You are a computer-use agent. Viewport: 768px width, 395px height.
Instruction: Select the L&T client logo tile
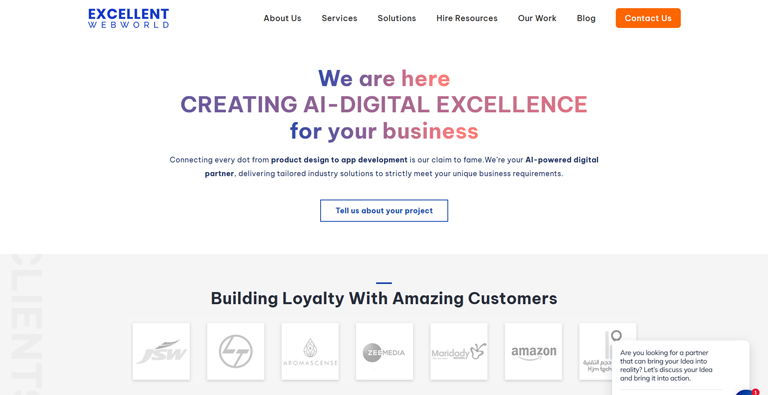[236, 351]
